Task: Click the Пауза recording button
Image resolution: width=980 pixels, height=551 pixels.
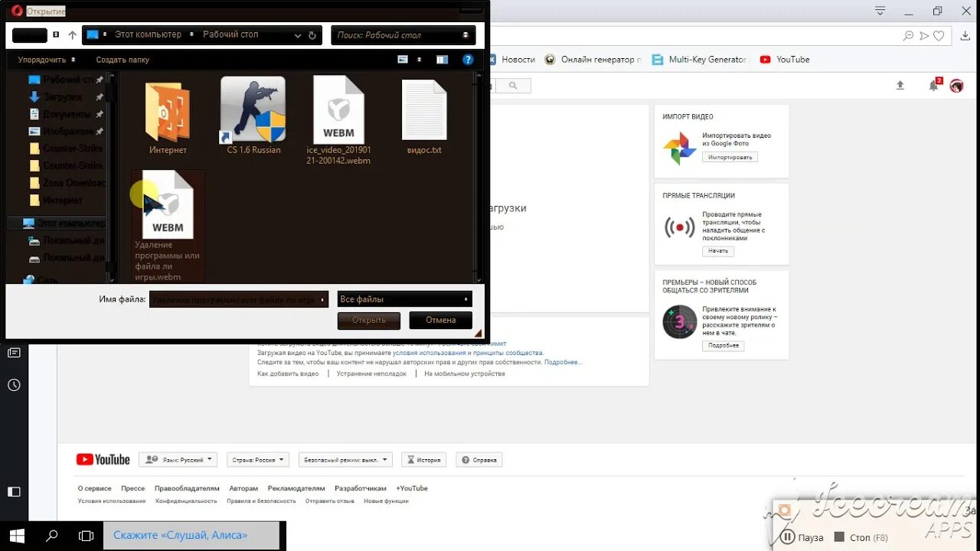Action: 802,537
